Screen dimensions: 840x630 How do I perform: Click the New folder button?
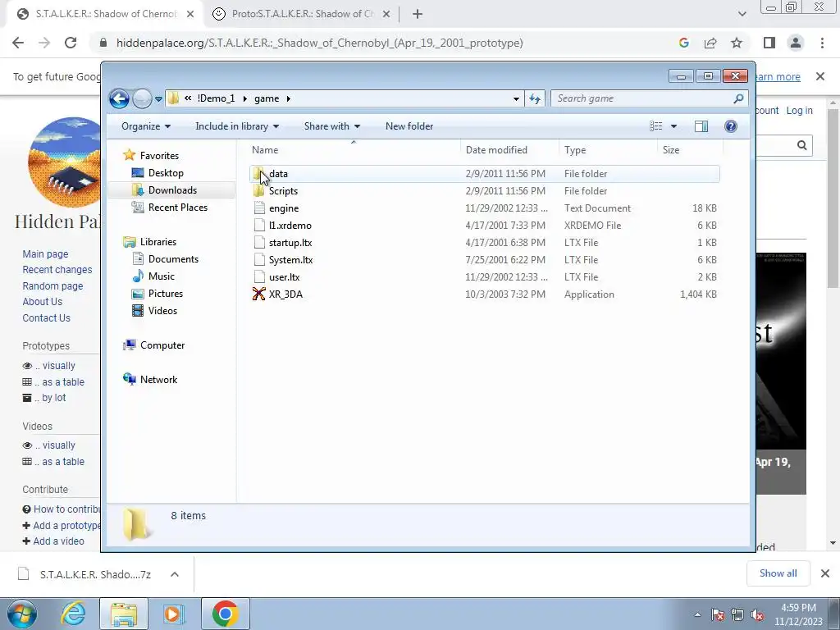pyautogui.click(x=409, y=126)
